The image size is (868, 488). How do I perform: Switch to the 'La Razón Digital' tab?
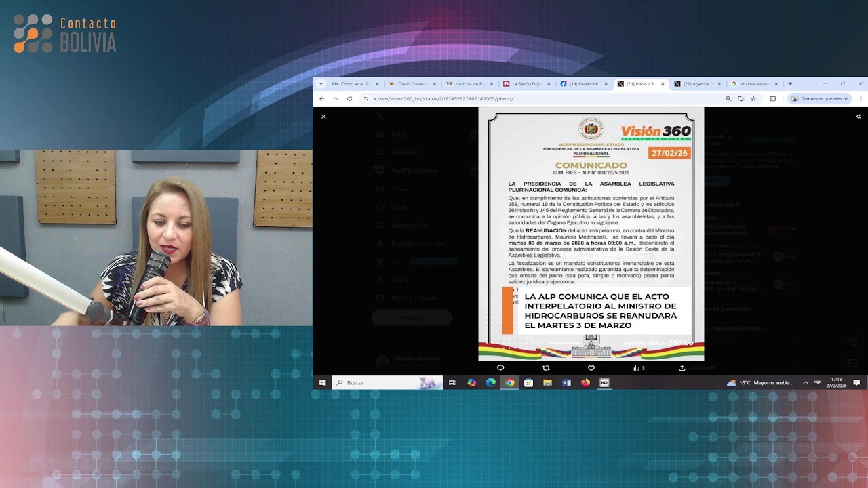[526, 84]
